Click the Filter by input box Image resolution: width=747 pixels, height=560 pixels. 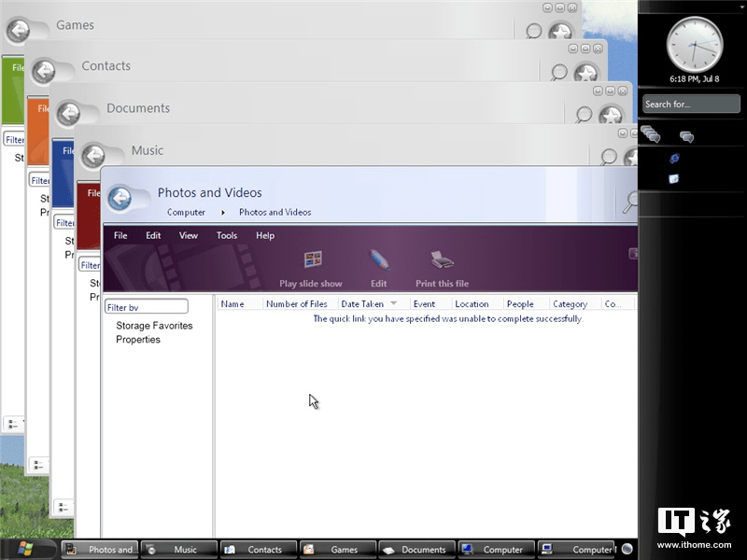point(146,305)
